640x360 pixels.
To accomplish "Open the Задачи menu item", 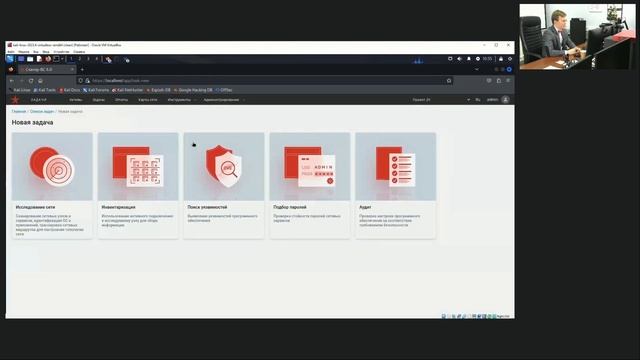I will click(98, 100).
